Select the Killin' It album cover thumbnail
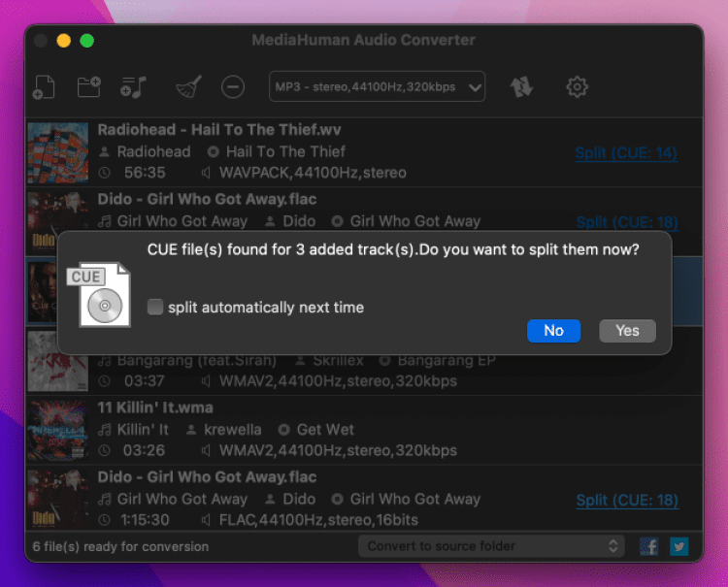Screen dimensions: 728x587 [x=58, y=430]
